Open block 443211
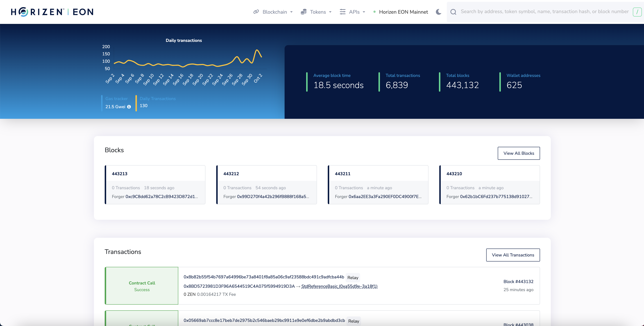 343,174
